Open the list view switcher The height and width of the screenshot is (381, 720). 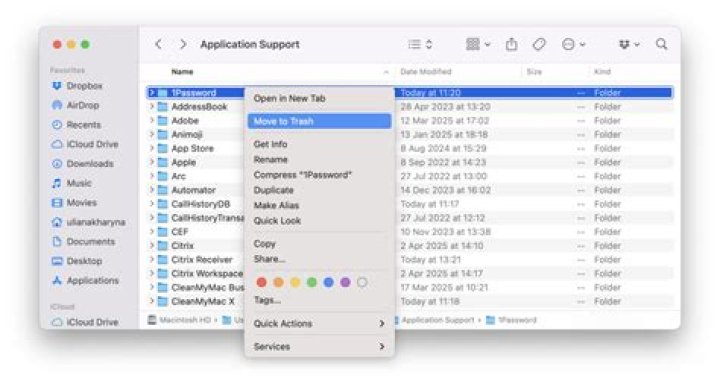click(420, 45)
